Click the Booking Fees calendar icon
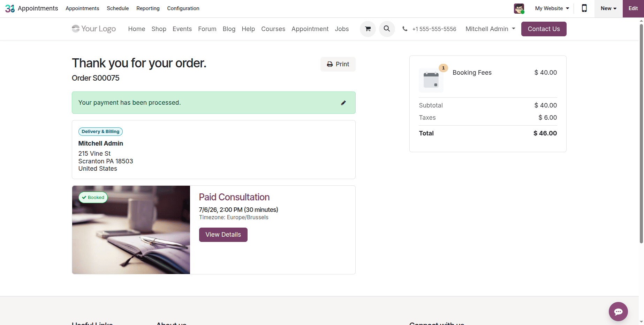Image resolution: width=644 pixels, height=325 pixels. point(431,80)
